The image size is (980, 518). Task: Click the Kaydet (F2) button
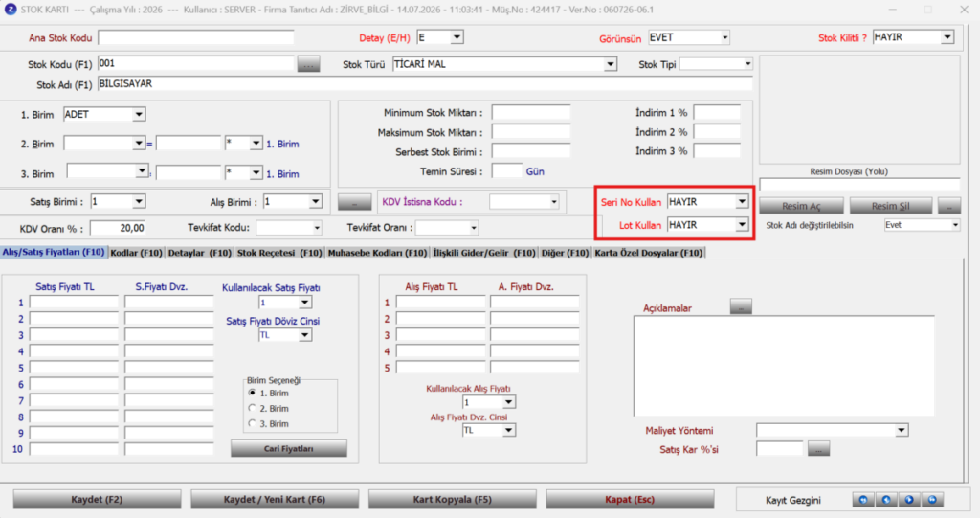[x=97, y=499]
